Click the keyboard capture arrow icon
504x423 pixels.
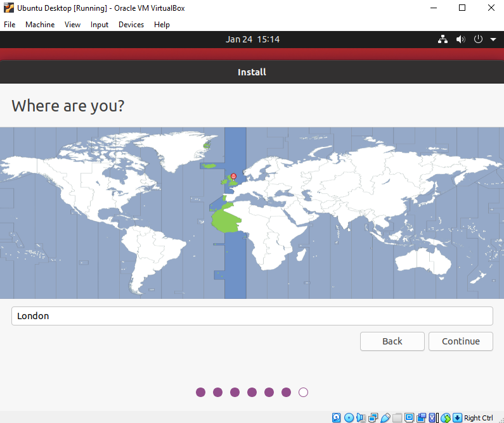click(x=457, y=417)
